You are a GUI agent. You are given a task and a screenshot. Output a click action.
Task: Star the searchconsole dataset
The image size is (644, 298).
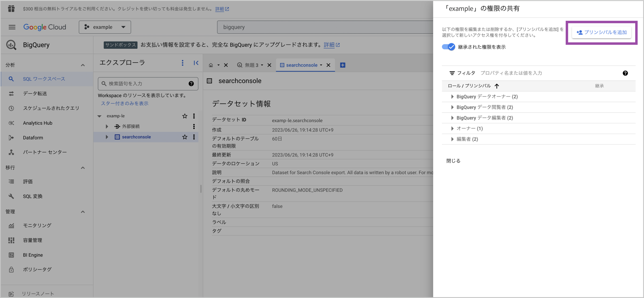tap(185, 137)
